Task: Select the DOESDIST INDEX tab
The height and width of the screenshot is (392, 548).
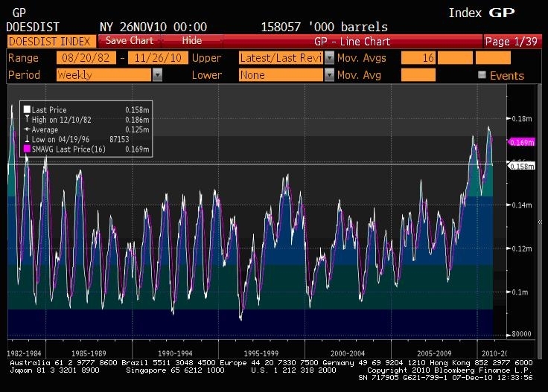Action: [49, 41]
